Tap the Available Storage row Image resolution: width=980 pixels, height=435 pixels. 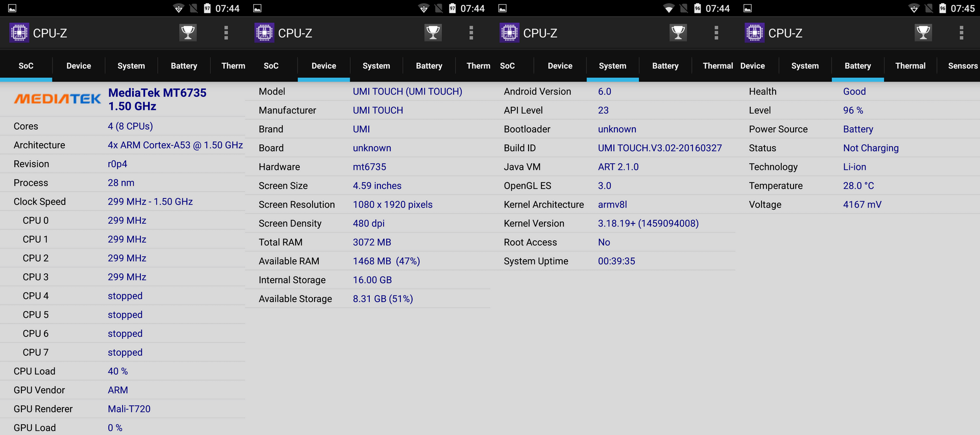click(x=368, y=299)
